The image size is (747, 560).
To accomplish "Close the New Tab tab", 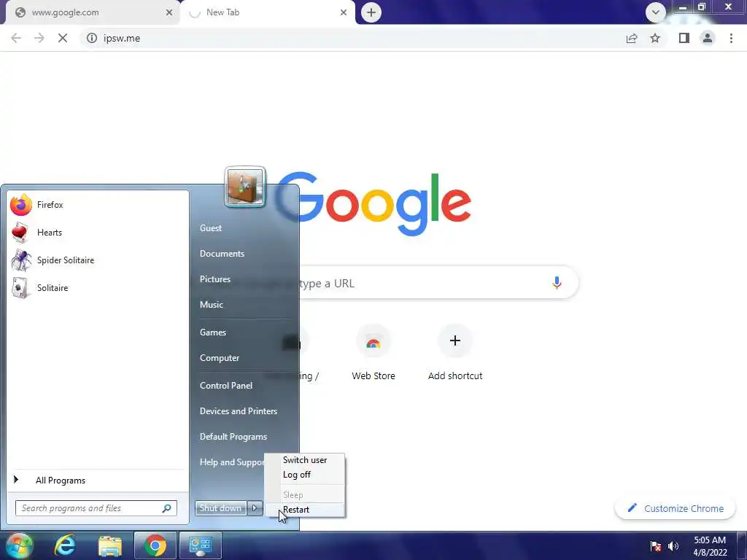I will click(344, 12).
